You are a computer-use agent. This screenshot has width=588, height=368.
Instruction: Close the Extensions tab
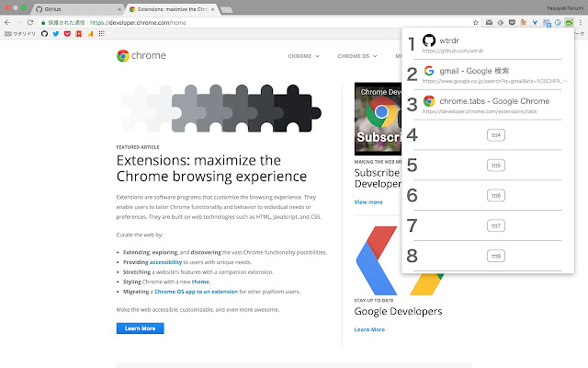212,9
